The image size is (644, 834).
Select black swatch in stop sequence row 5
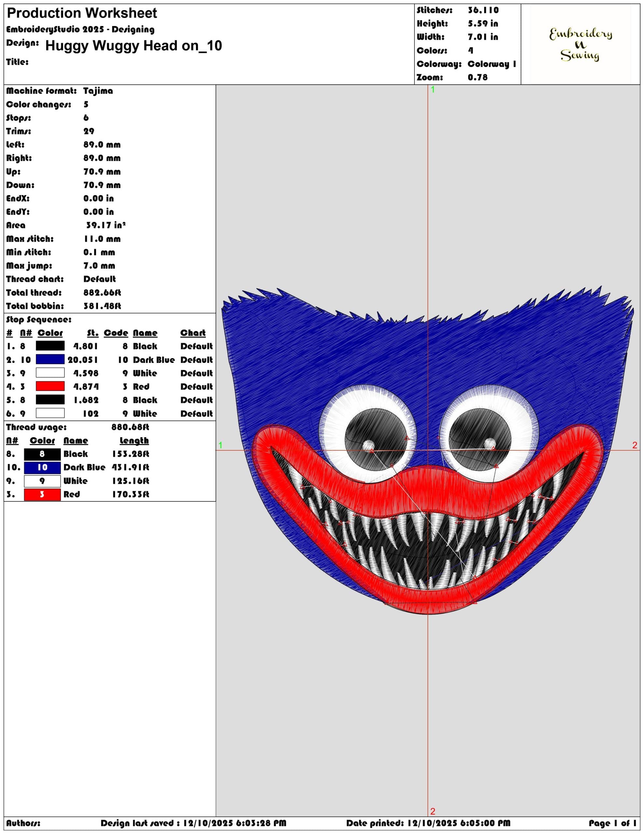pyautogui.click(x=50, y=400)
